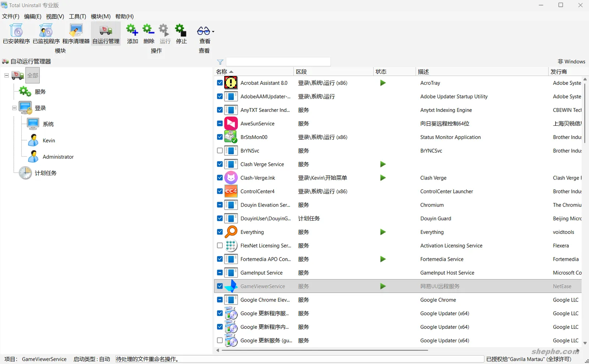Click the 添加 add entry icon
Viewport: 589px width, 364px height.
pos(132,33)
